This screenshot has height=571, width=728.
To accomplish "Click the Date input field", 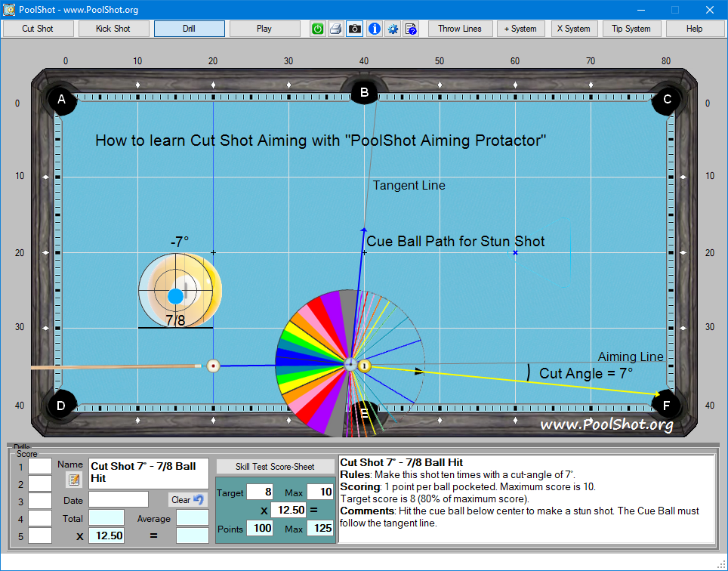I will pyautogui.click(x=119, y=499).
